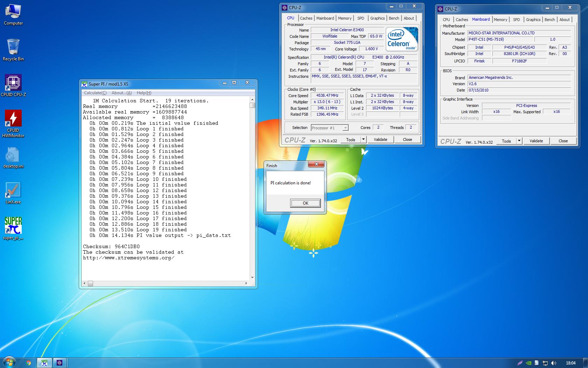Select Graphics tab in left CPU-Z window
The height and width of the screenshot is (368, 588).
(x=377, y=18)
